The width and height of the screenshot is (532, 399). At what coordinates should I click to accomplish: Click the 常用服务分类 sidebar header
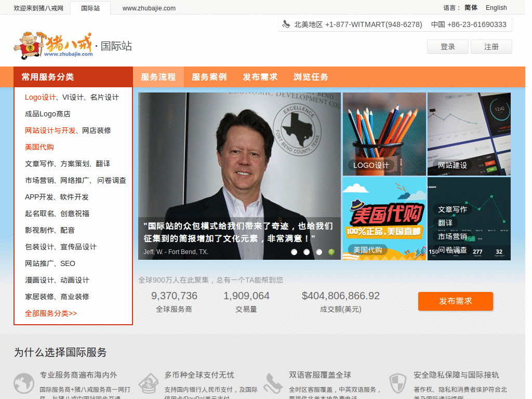click(73, 77)
